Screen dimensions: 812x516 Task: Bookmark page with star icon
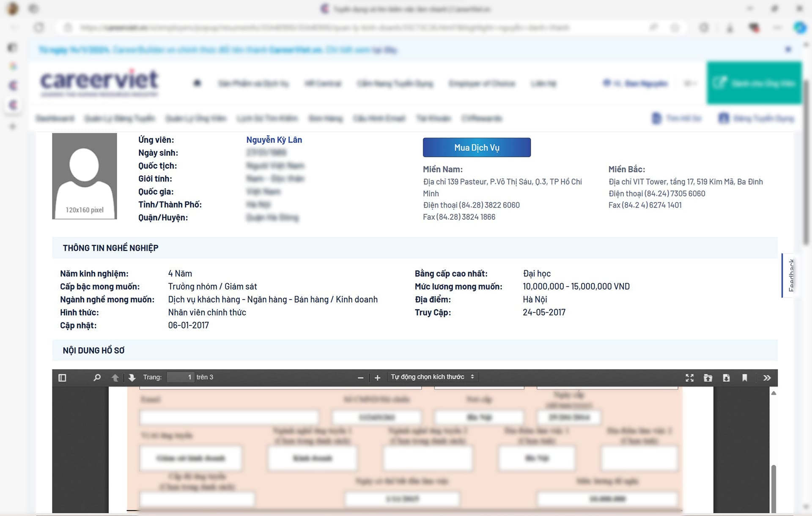tap(675, 28)
